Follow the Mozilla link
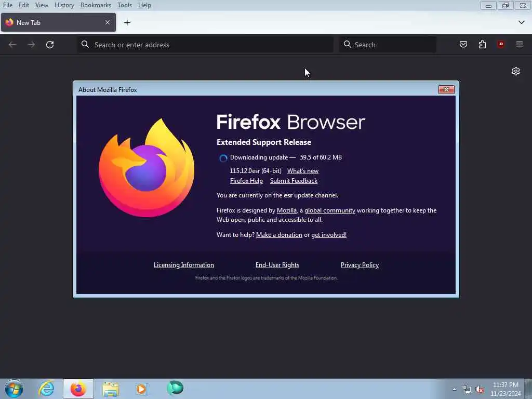Screen dimensions: 532x399 pos(287,210)
